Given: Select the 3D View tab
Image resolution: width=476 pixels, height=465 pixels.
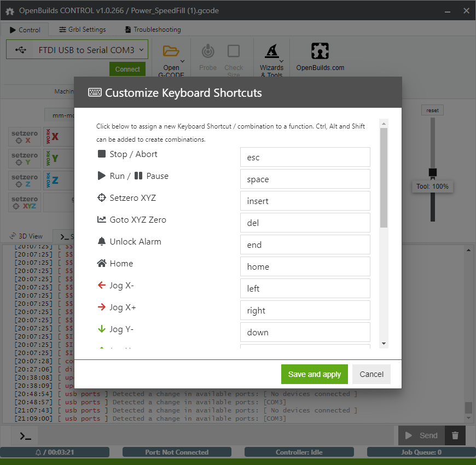Looking at the screenshot, I should [x=26, y=236].
